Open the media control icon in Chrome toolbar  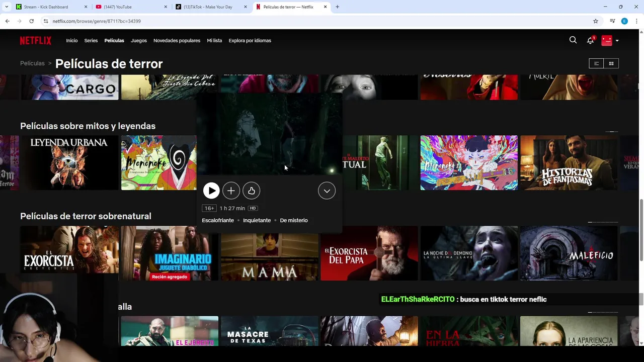(x=612, y=21)
